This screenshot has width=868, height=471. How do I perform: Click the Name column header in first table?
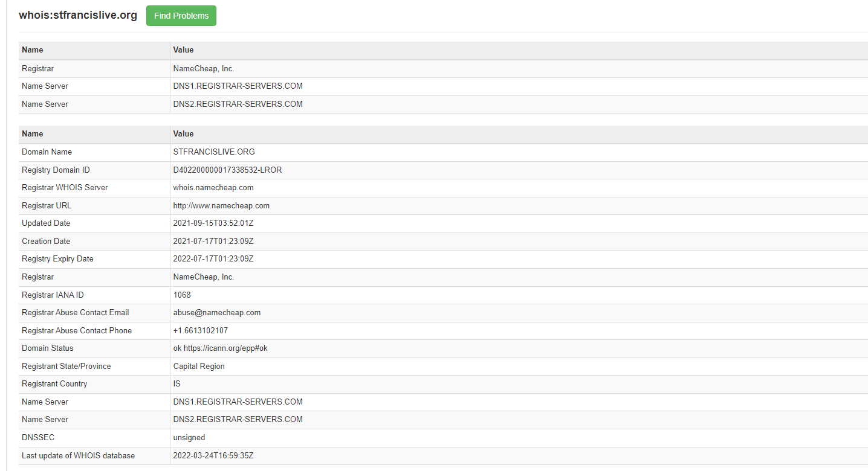tap(33, 50)
